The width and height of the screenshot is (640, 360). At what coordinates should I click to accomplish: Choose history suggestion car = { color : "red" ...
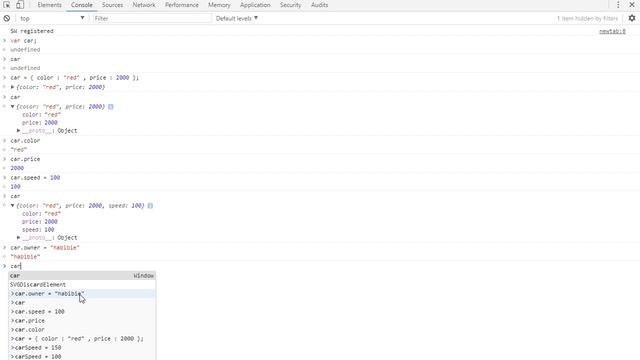tap(82, 338)
